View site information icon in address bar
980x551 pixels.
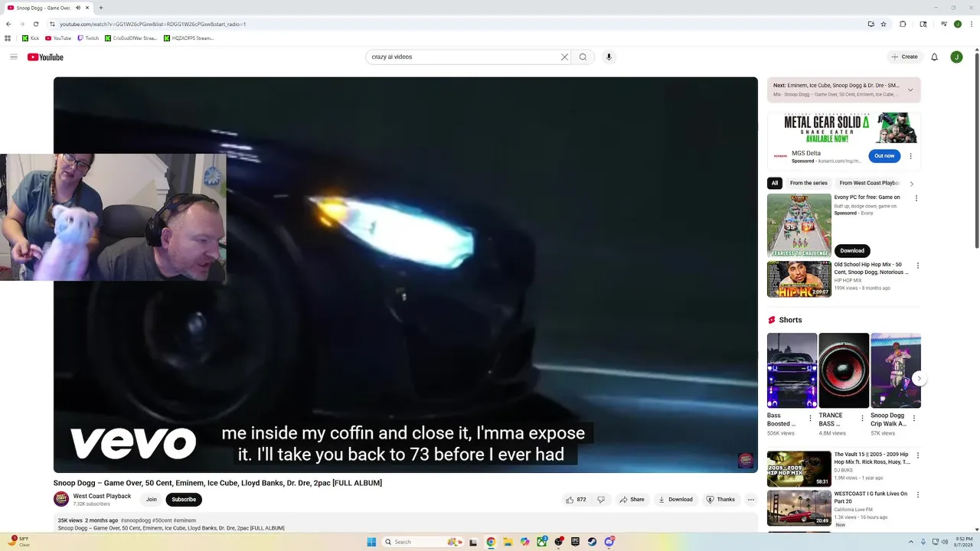[52, 24]
